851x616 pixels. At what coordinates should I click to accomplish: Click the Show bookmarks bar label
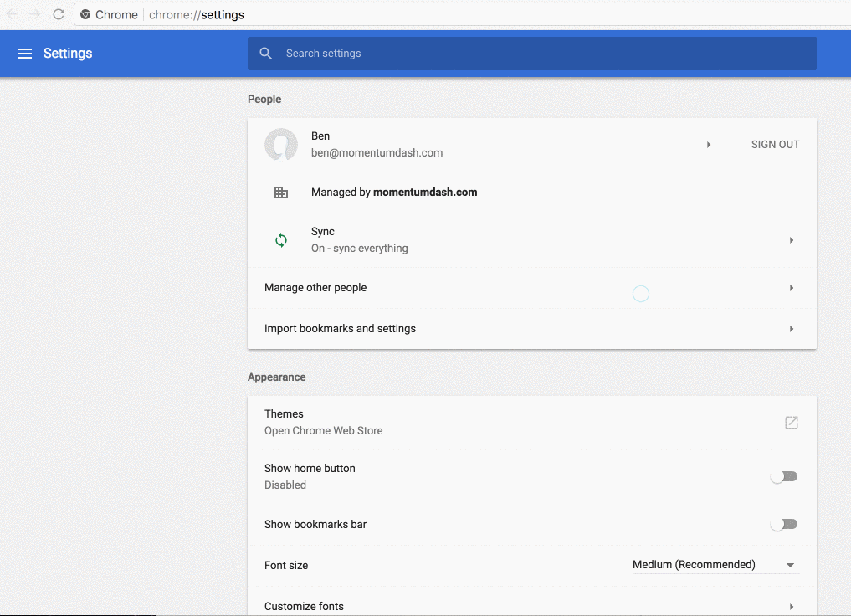click(x=315, y=524)
